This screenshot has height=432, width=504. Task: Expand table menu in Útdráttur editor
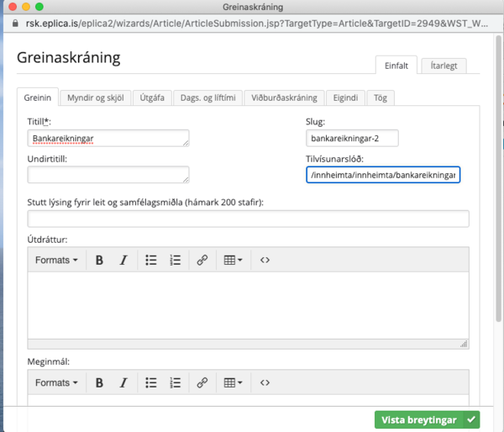(233, 261)
